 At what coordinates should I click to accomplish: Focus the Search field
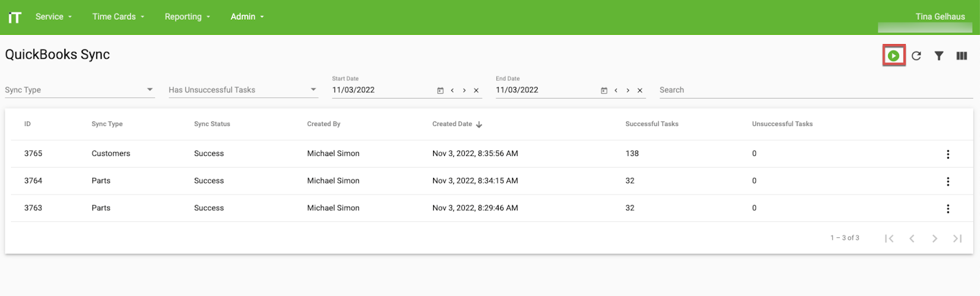pos(816,90)
